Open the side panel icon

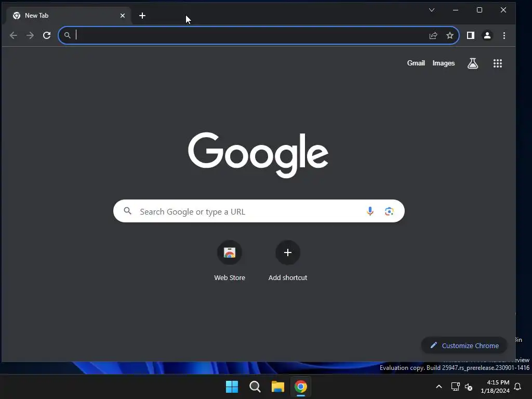click(x=471, y=35)
